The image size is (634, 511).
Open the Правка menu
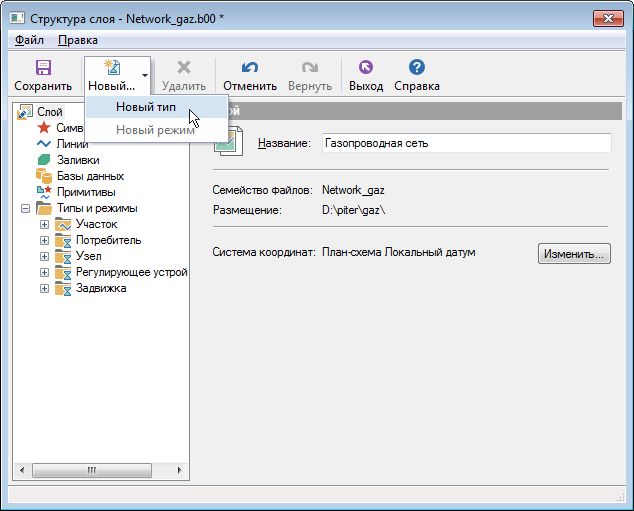(78, 40)
